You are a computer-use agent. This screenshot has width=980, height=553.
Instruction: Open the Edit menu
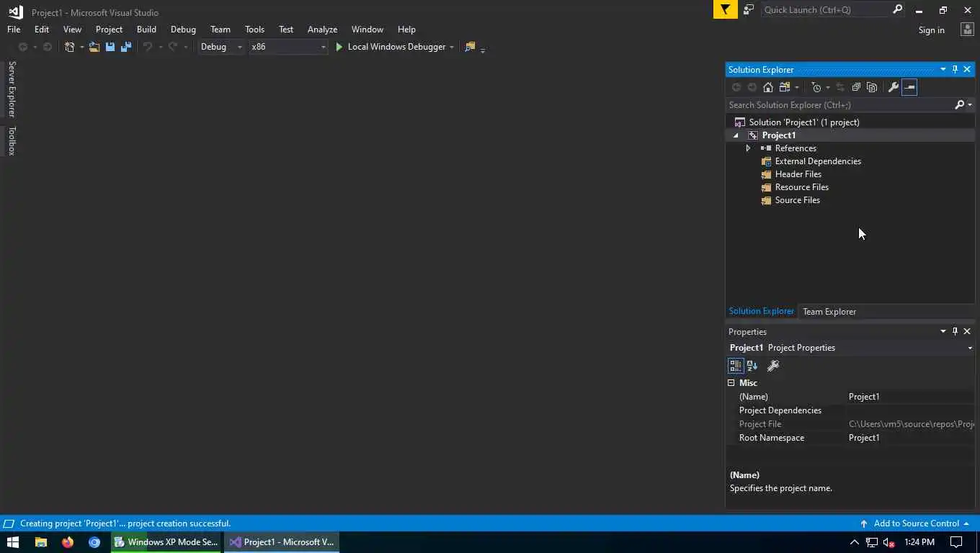click(x=42, y=30)
